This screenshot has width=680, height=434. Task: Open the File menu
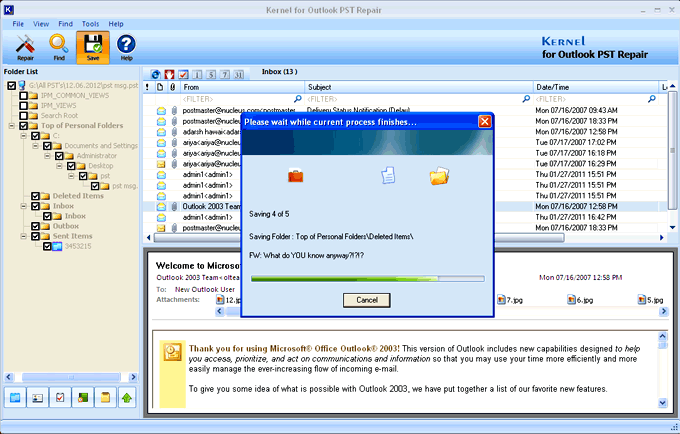(18, 24)
